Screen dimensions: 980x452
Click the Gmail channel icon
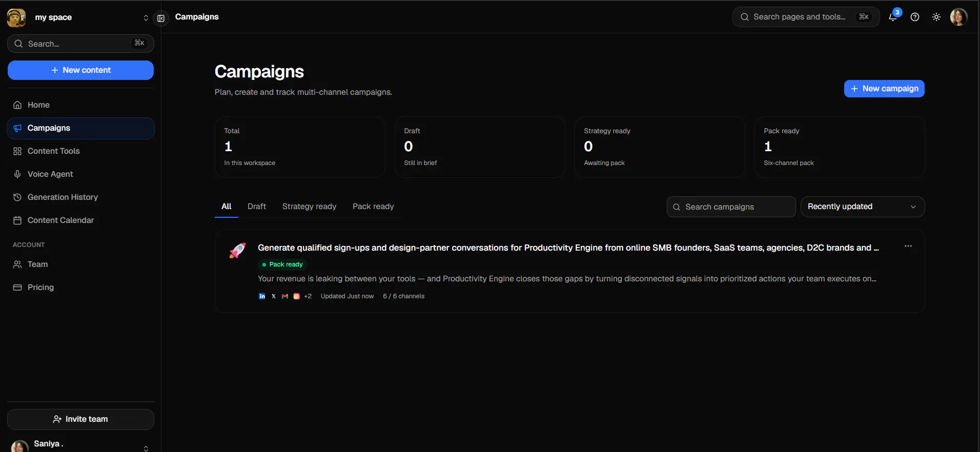(285, 296)
